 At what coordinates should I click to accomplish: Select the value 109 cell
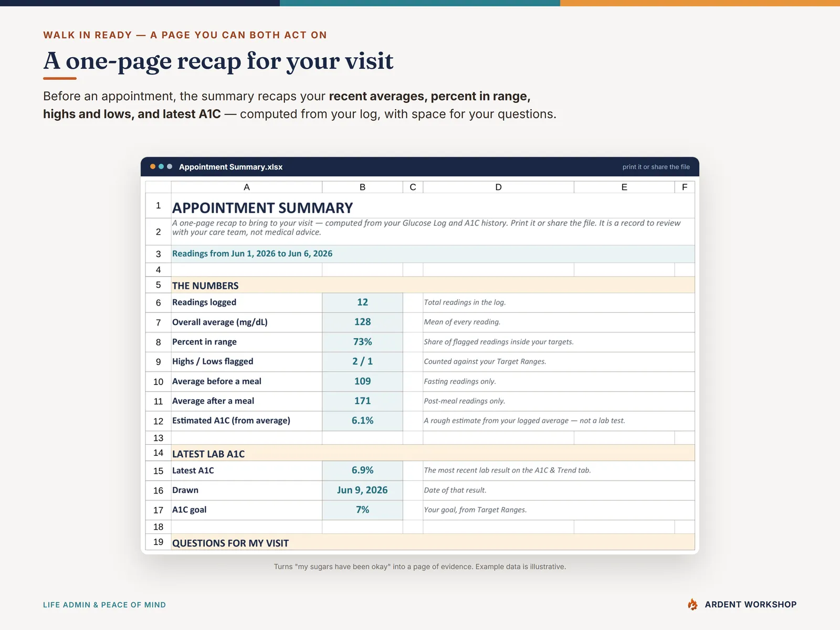pyautogui.click(x=362, y=381)
